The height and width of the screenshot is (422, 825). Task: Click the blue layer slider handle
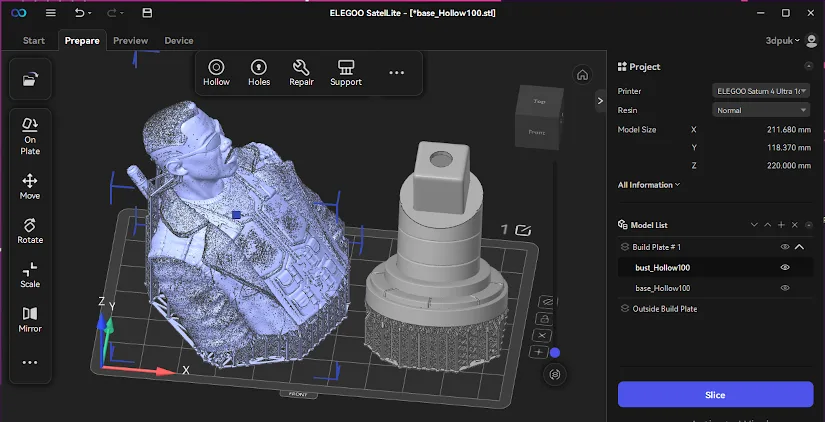[555, 353]
